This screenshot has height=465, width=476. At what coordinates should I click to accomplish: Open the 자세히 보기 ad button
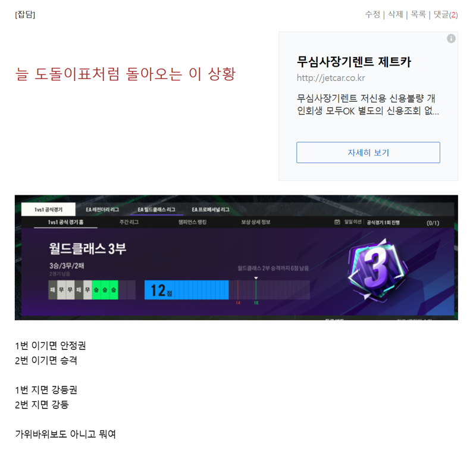(368, 152)
